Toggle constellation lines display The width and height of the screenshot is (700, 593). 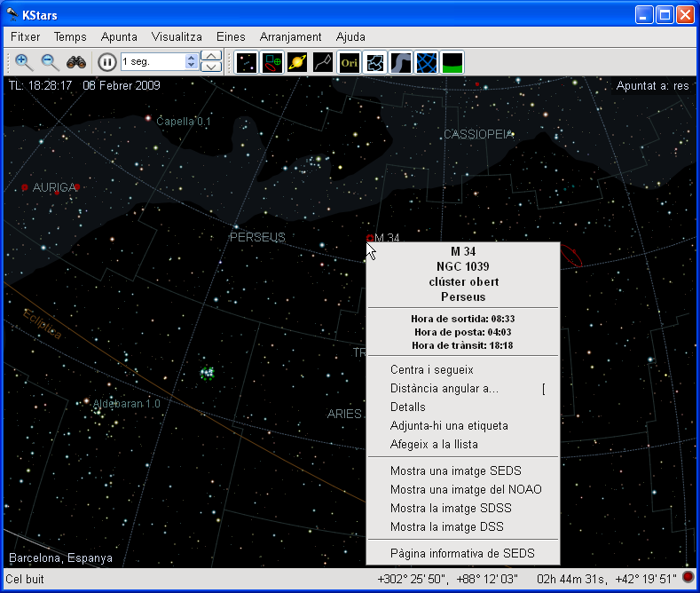[323, 62]
